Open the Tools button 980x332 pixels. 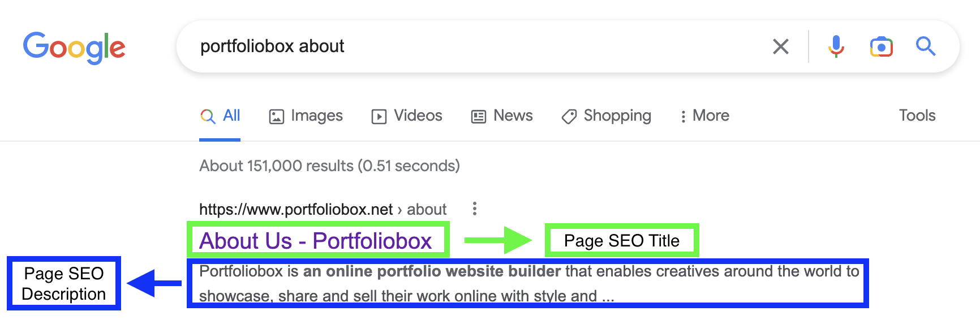tap(917, 116)
